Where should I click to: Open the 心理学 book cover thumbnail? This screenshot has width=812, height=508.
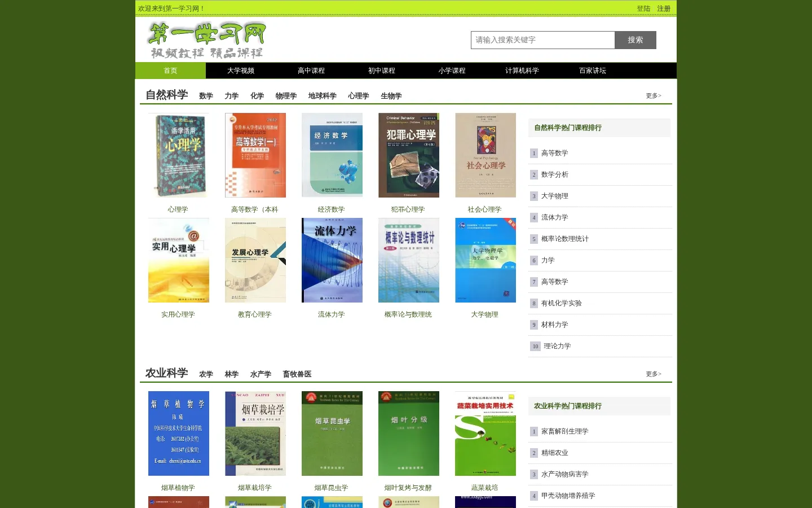(x=179, y=155)
